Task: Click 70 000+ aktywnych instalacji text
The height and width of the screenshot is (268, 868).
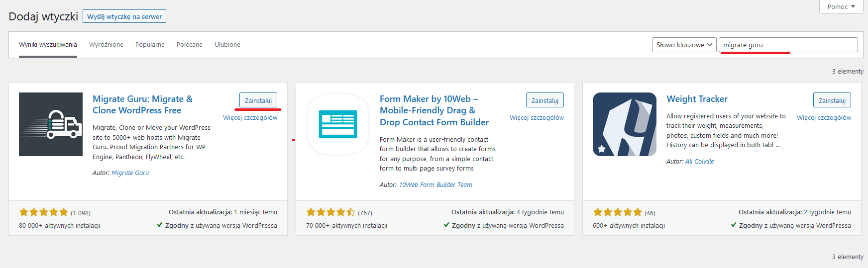Action: click(346, 226)
